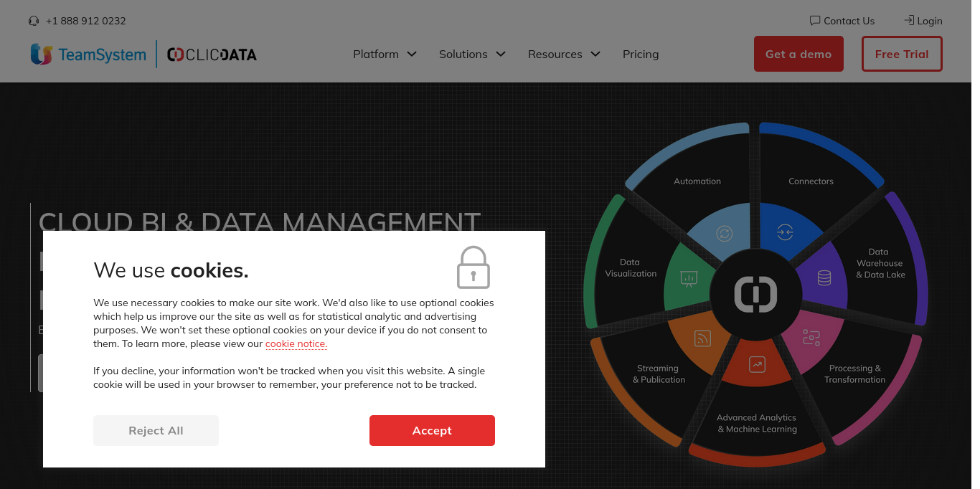
Task: Reject All cookies
Action: 156,430
